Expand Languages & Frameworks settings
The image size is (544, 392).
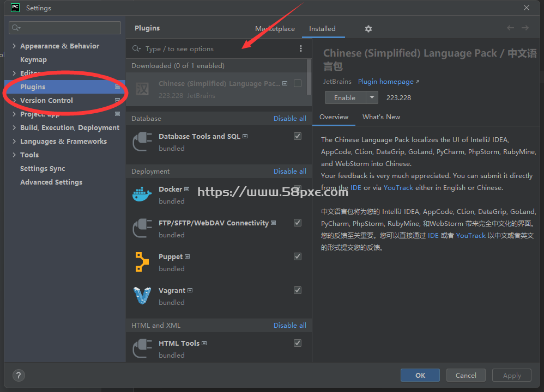14,141
